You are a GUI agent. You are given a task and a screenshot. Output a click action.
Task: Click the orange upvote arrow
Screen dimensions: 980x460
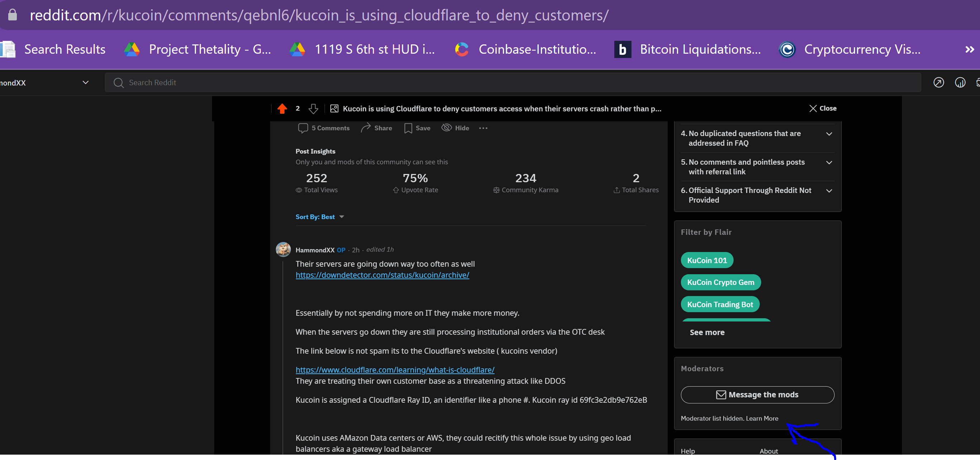pyautogui.click(x=282, y=109)
